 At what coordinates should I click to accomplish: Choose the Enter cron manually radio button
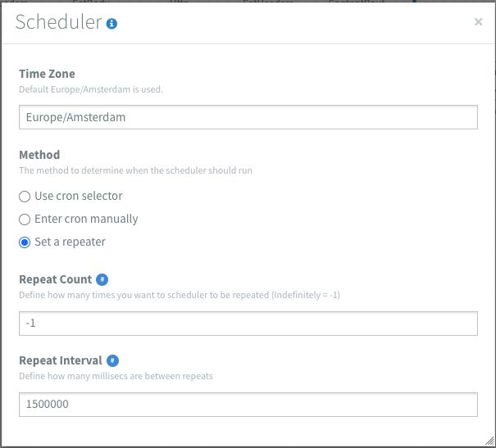click(x=25, y=219)
